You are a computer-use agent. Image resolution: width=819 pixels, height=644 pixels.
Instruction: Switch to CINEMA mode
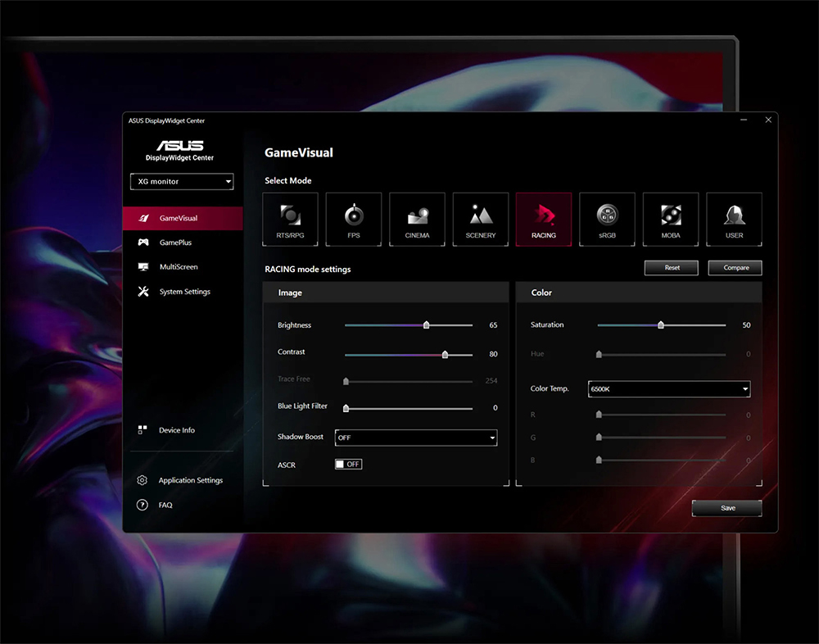tap(417, 219)
